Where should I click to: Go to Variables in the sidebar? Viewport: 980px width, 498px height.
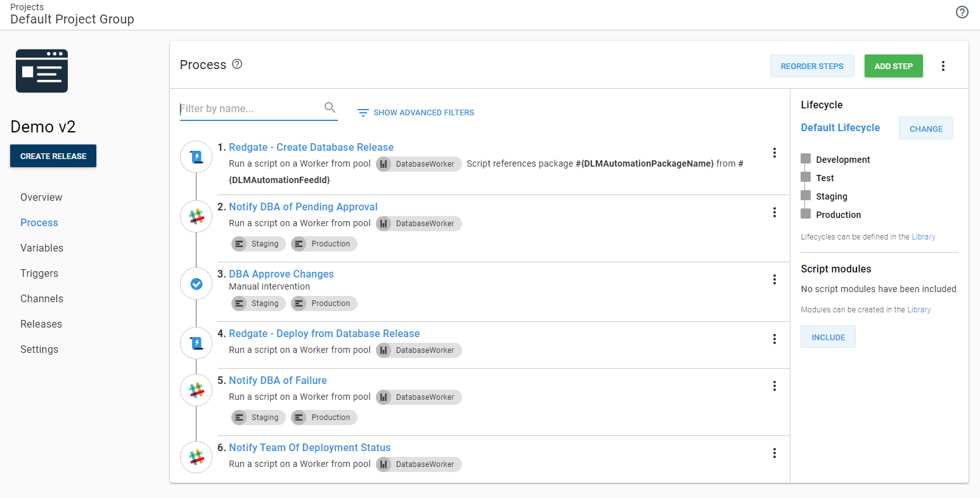point(42,248)
